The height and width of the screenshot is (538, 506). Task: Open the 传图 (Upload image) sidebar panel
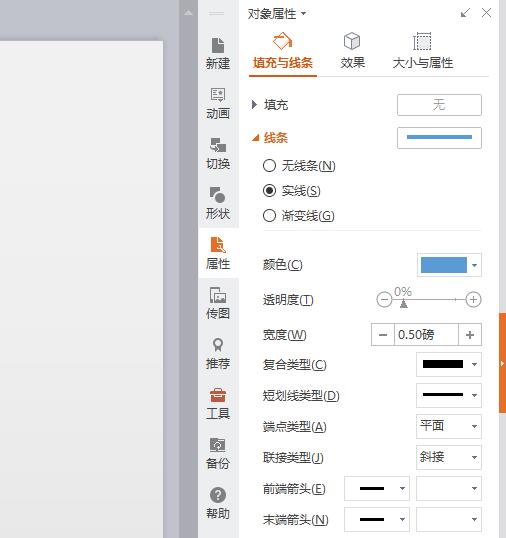[x=218, y=303]
